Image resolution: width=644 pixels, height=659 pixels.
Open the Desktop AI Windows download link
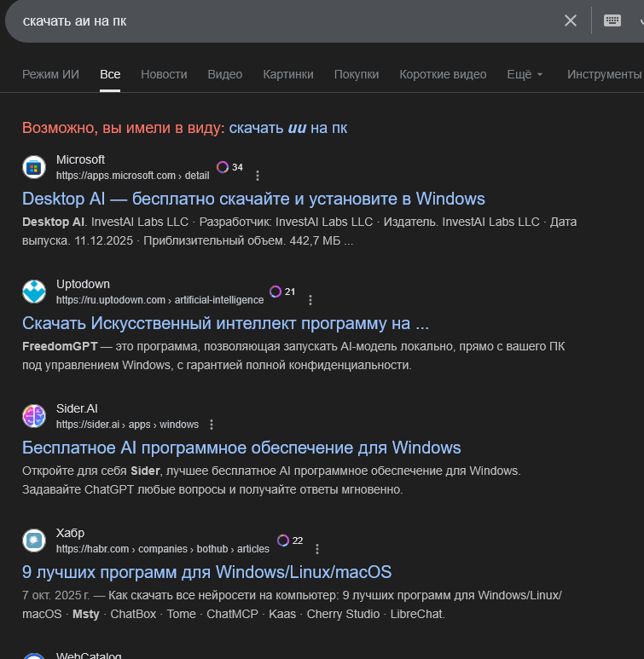[x=253, y=199]
